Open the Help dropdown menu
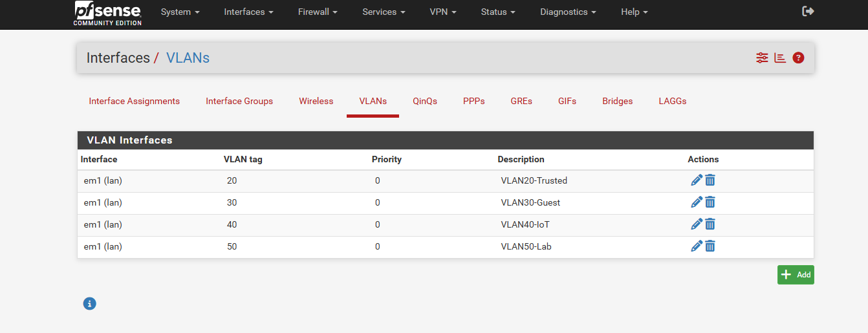This screenshot has width=868, height=333. click(x=634, y=12)
